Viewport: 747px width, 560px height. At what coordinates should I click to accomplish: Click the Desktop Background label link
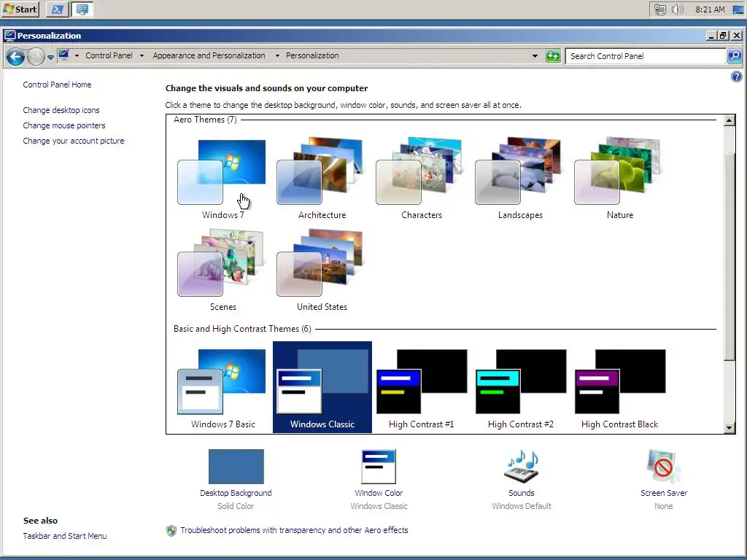[x=236, y=494]
